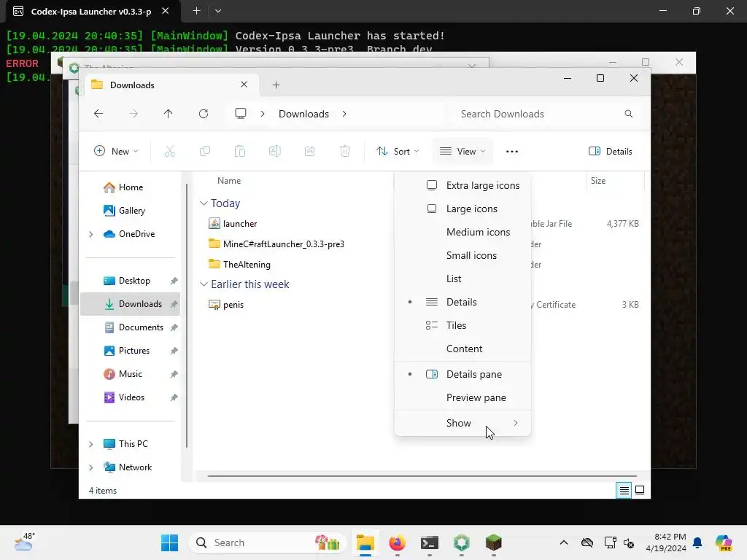Enable Details pane in the View menu
The height and width of the screenshot is (560, 747).
(463, 374)
